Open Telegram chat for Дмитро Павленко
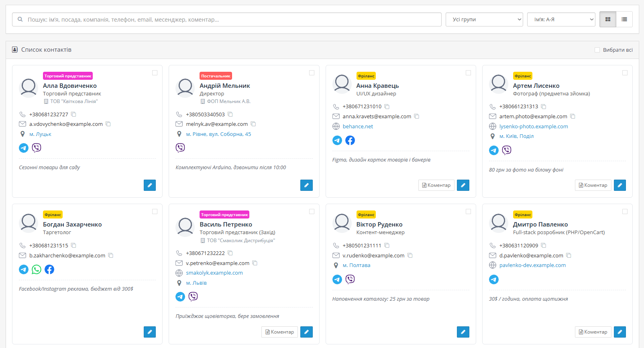 pyautogui.click(x=494, y=279)
